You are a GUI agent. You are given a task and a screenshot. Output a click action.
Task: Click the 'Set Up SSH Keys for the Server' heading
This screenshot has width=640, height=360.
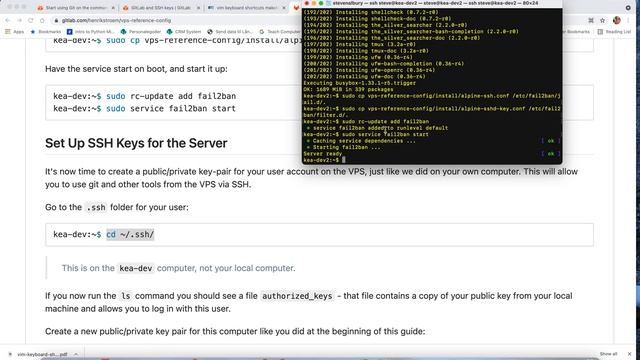pos(136,143)
